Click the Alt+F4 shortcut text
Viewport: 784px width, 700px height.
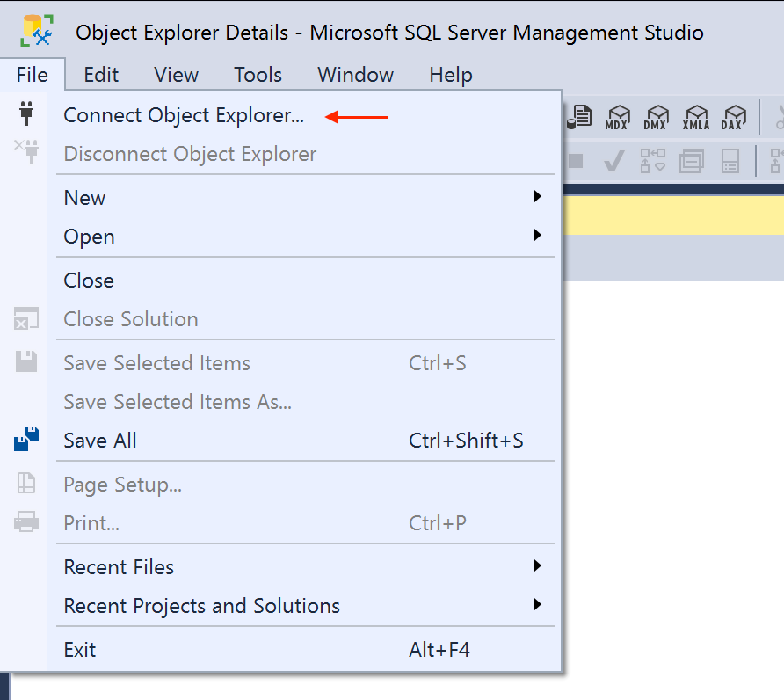[439, 650]
